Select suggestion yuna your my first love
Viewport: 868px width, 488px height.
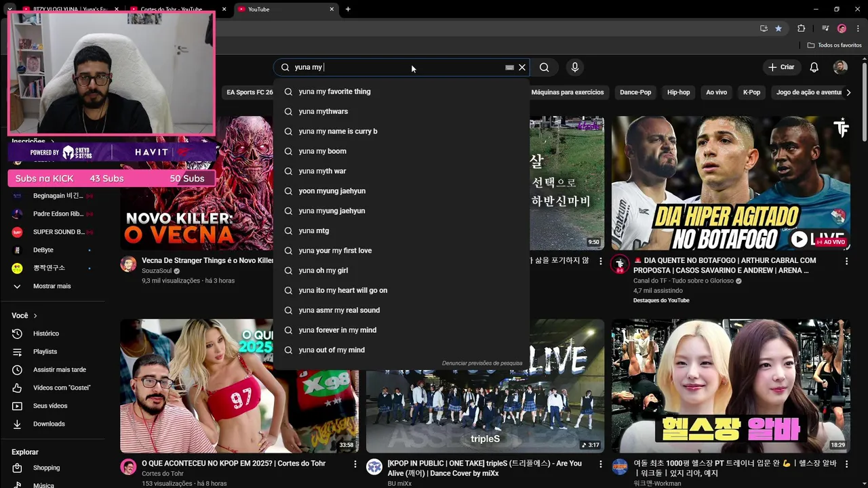pyautogui.click(x=401, y=251)
